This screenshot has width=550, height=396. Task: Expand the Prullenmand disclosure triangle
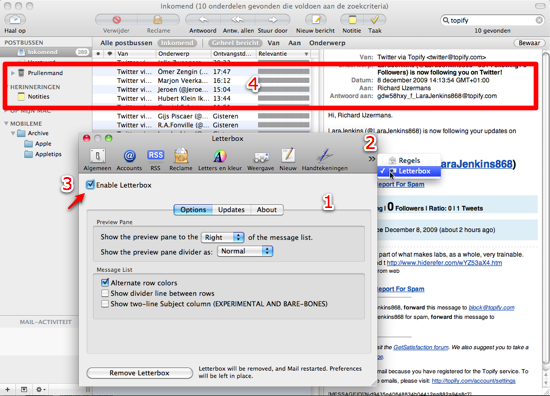click(13, 73)
